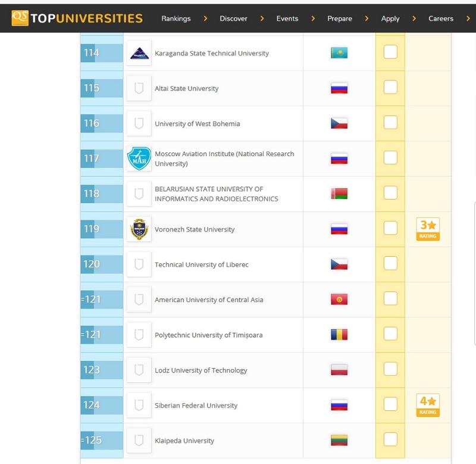
Task: Click the QS TopUniversities logo
Action: [x=77, y=18]
